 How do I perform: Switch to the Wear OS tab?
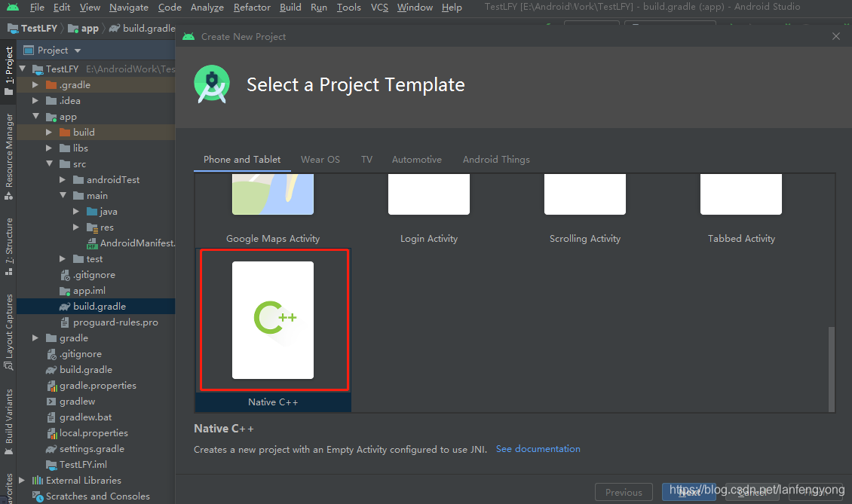tap(320, 159)
